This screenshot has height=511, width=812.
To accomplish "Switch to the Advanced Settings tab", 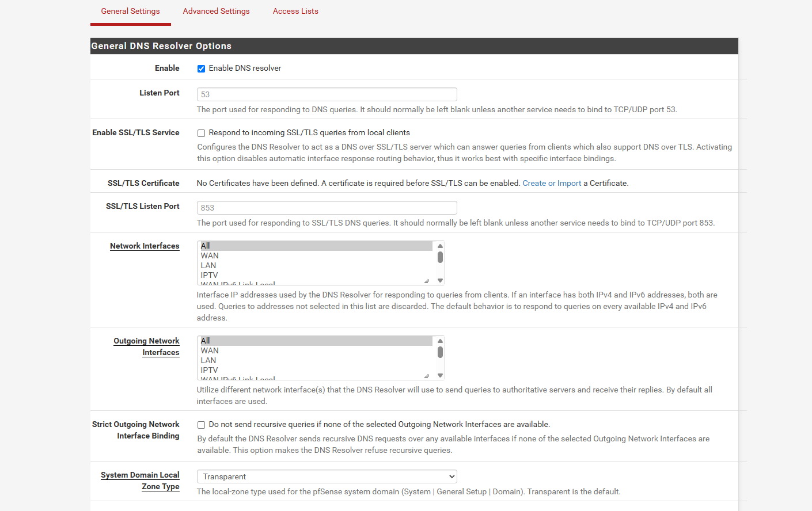I will pos(216,12).
